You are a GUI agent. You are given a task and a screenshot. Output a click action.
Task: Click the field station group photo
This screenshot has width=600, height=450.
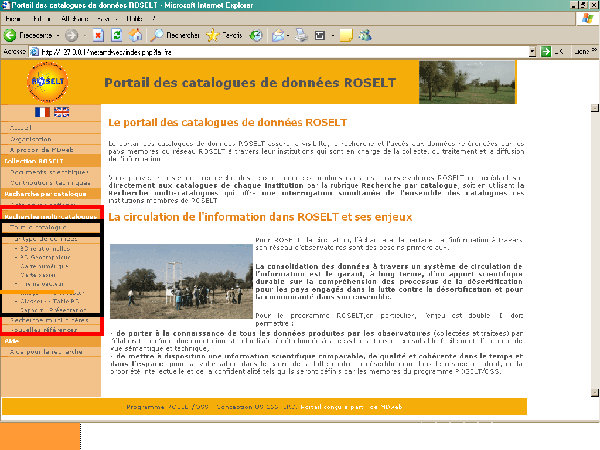181,281
